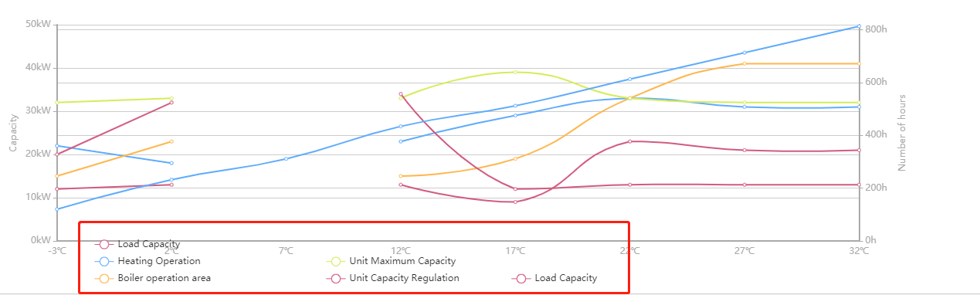Click the orange Boiler operation area legend marker
The width and height of the screenshot is (980, 295).
104,278
